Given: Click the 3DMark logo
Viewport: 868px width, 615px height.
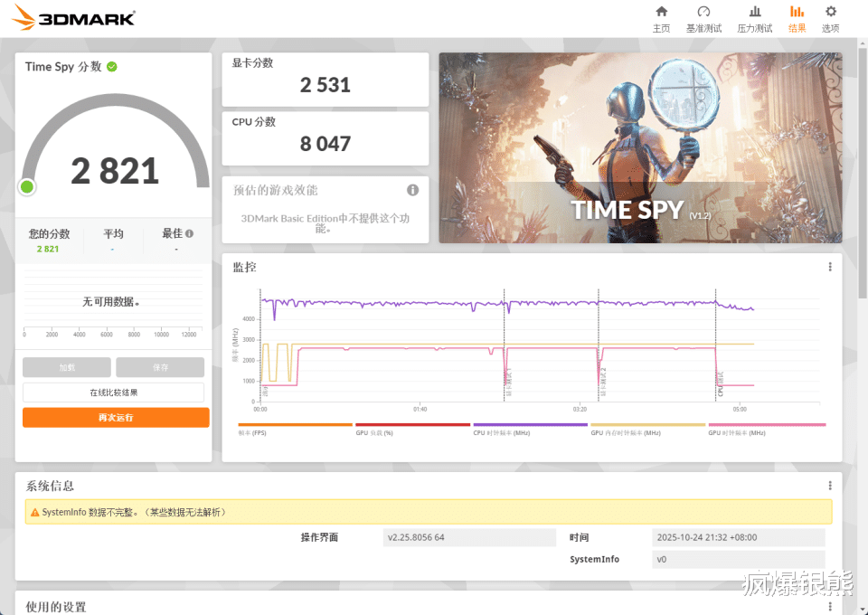Looking at the screenshot, I should point(73,18).
